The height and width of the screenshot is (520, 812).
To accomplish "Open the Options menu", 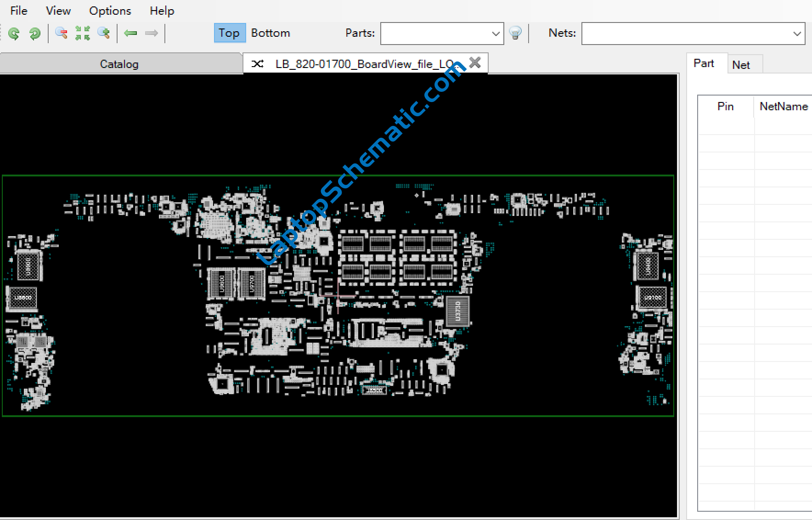I will point(110,11).
